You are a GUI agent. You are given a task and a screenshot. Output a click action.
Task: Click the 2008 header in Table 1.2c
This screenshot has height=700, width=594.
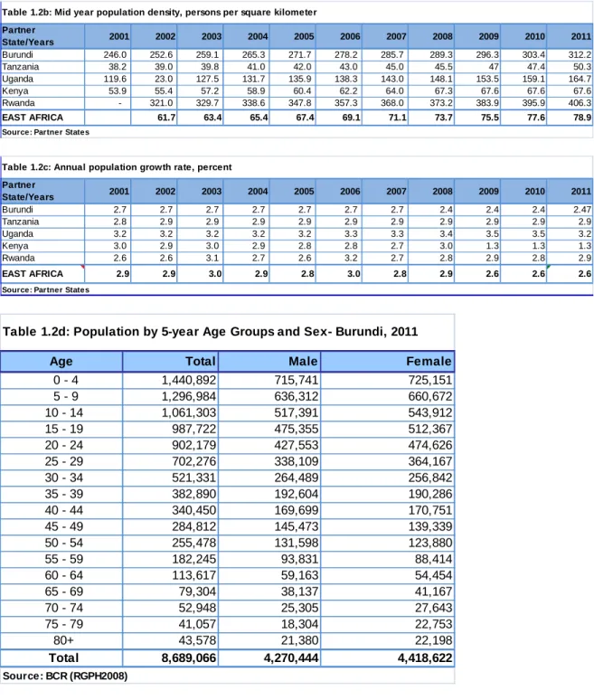coord(442,191)
